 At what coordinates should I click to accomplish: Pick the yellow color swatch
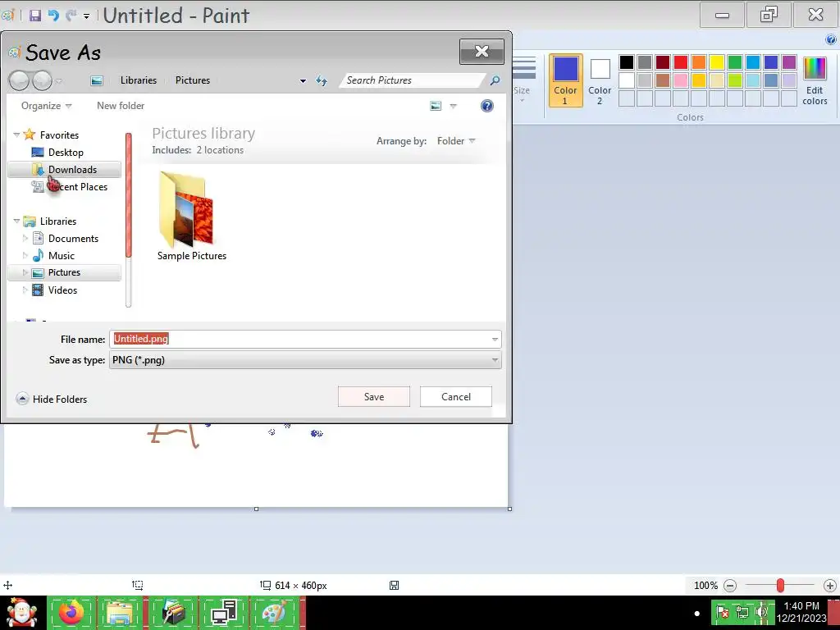pos(717,62)
